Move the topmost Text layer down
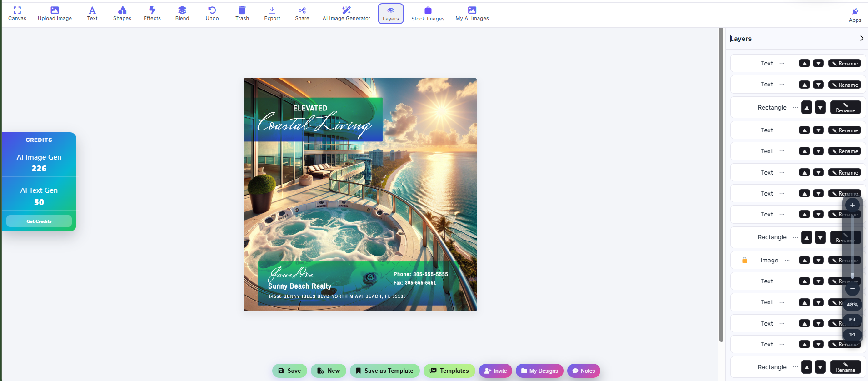Image resolution: width=868 pixels, height=381 pixels. coord(818,64)
